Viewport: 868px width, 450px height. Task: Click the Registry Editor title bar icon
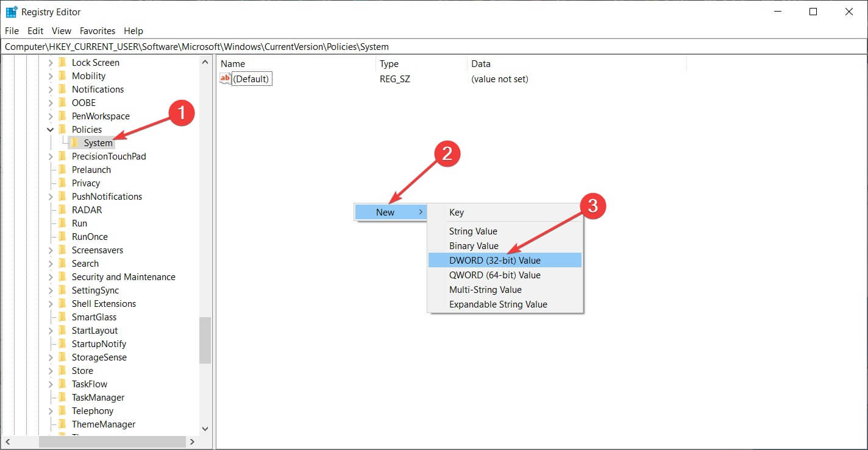coord(11,12)
